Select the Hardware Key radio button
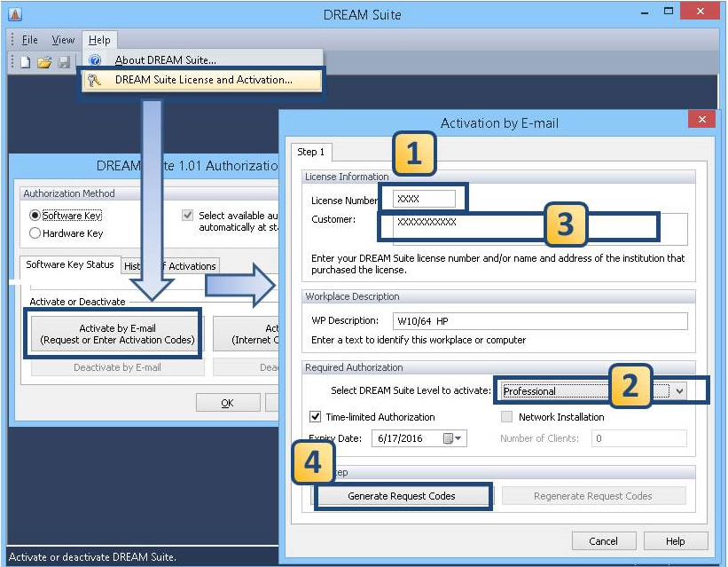This screenshot has width=728, height=567. click(35, 232)
